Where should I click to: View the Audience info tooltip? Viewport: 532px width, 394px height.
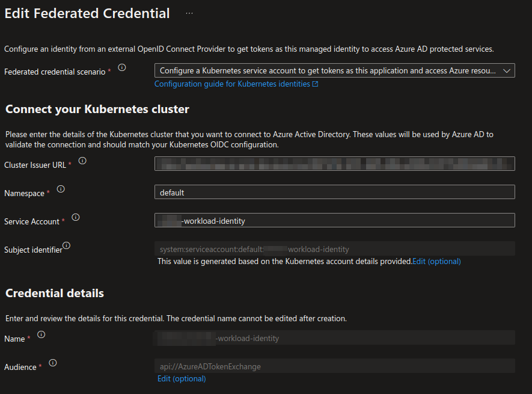point(52,363)
